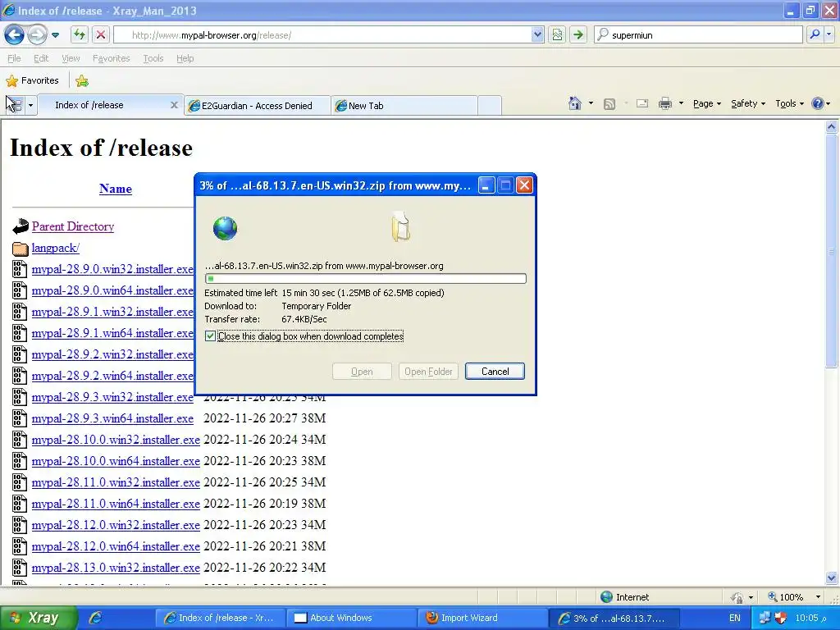Click the Forward navigation arrow
The width and height of the screenshot is (840, 630).
coord(37,35)
